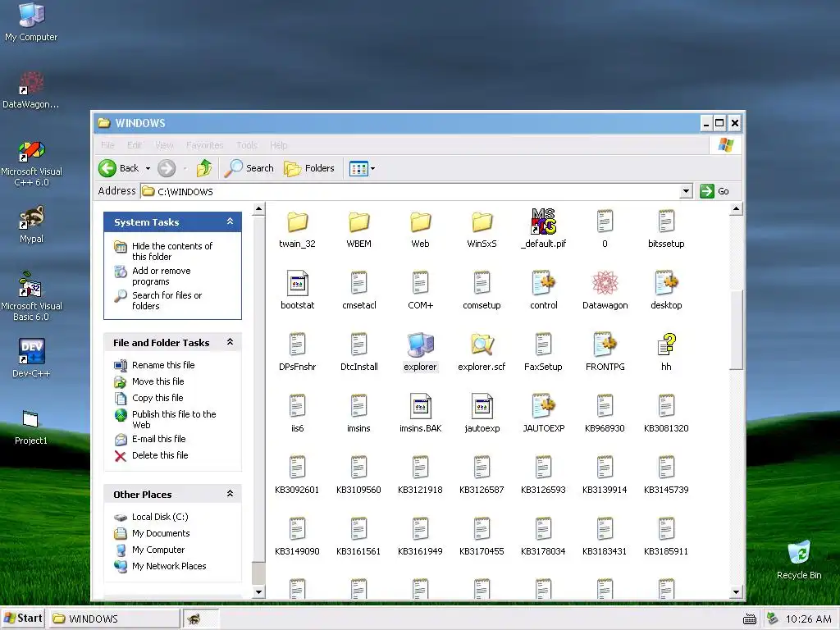
Task: Select the WBEM folder icon
Action: pyautogui.click(x=359, y=221)
